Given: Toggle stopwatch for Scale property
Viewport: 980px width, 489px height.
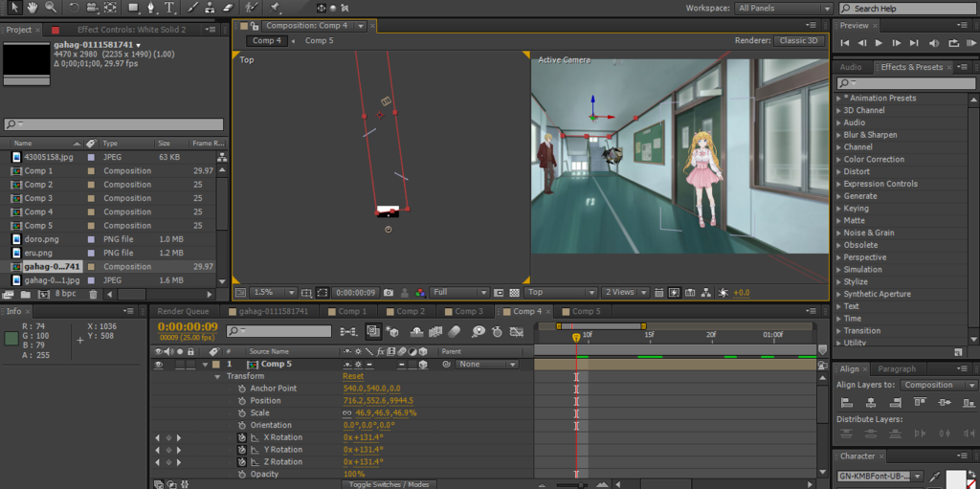Looking at the screenshot, I should coord(241,413).
